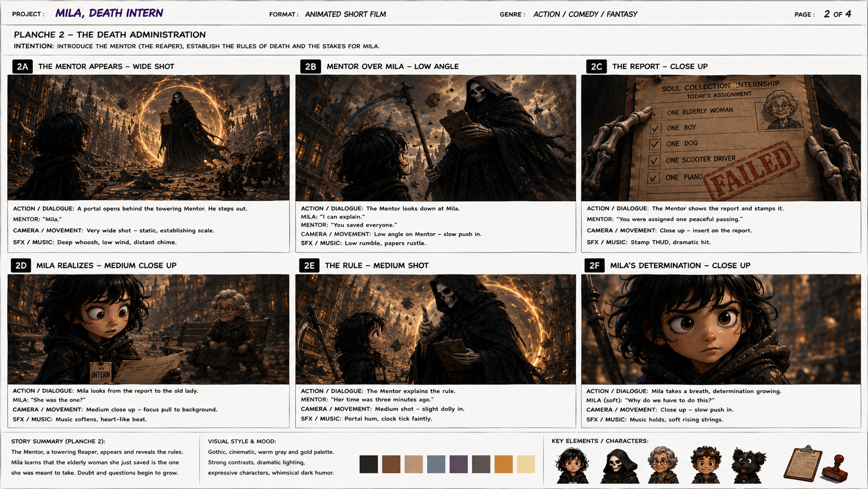Select the dark brown palette swatch
This screenshot has width=868, height=489.
pos(391,464)
